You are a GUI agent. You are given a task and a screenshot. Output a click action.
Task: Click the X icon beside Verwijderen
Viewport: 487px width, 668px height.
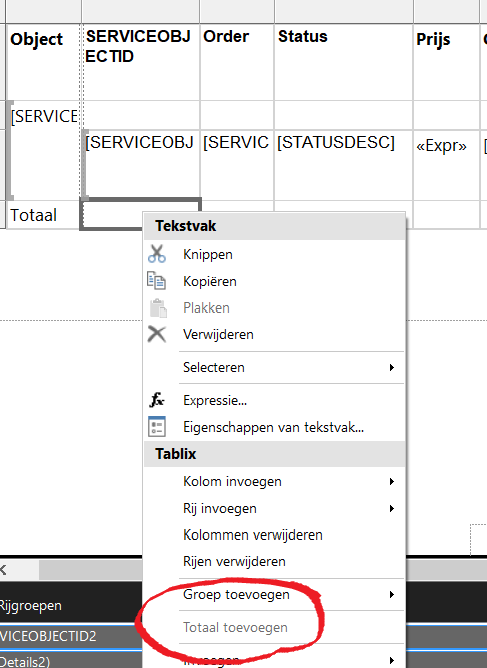tap(157, 334)
